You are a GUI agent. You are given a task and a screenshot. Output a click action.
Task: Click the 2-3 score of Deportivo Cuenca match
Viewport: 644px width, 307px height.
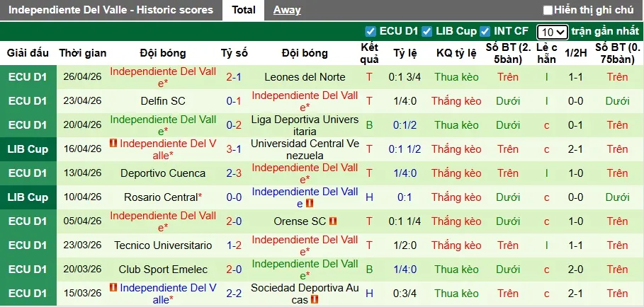pyautogui.click(x=234, y=173)
